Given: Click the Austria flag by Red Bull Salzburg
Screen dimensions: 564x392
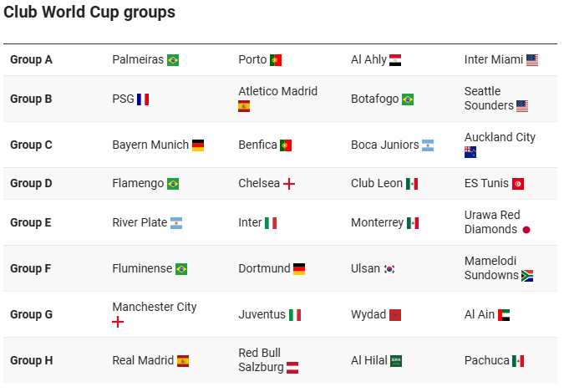Looking at the screenshot, I should pyautogui.click(x=292, y=368).
